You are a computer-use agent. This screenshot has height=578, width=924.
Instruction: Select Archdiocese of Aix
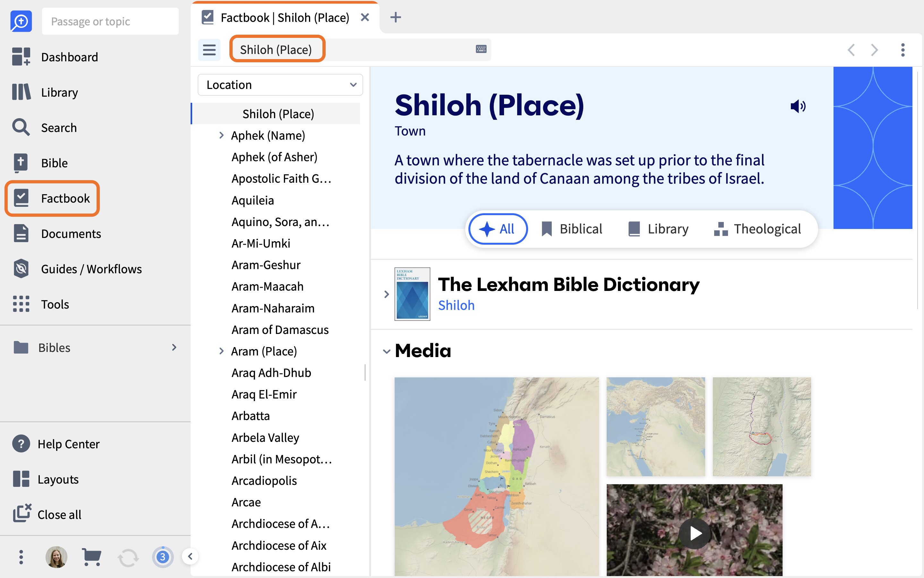[x=279, y=545]
